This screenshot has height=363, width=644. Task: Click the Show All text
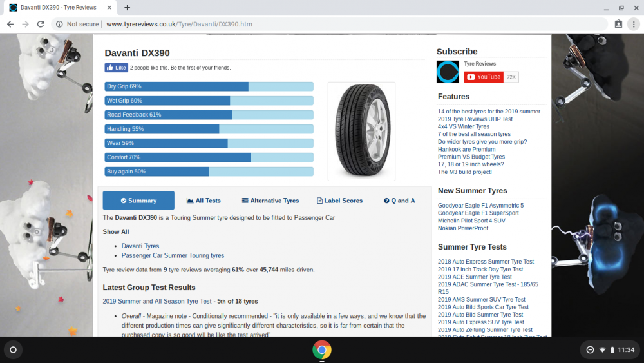pyautogui.click(x=116, y=232)
